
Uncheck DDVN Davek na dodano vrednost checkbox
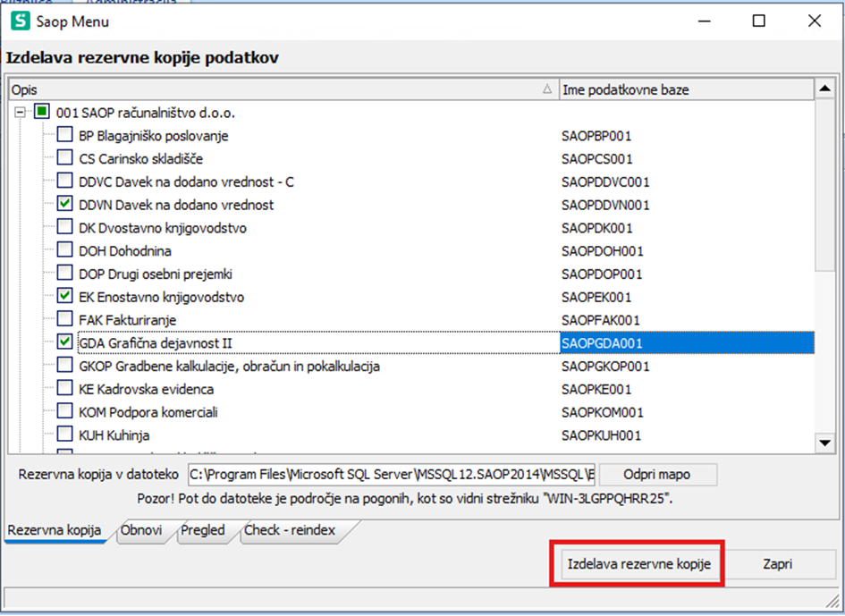click(64, 204)
